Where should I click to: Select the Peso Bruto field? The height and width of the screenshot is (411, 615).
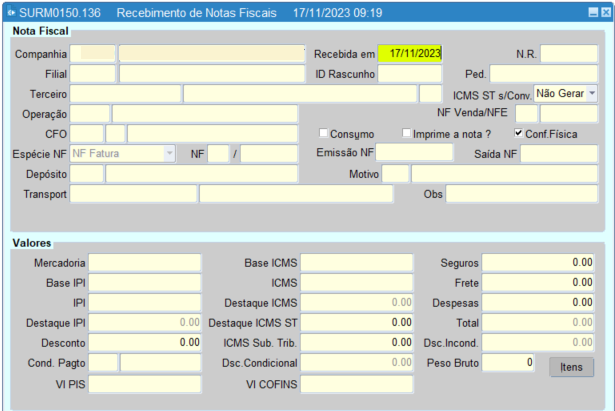pyautogui.click(x=511, y=362)
